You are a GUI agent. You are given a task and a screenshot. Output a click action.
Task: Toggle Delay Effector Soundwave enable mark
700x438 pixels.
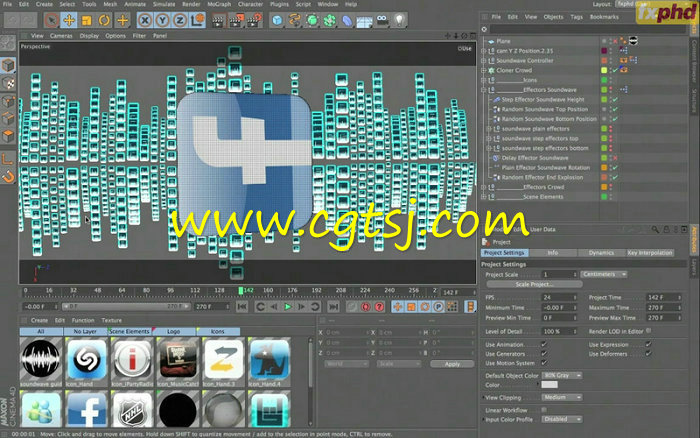click(x=615, y=158)
